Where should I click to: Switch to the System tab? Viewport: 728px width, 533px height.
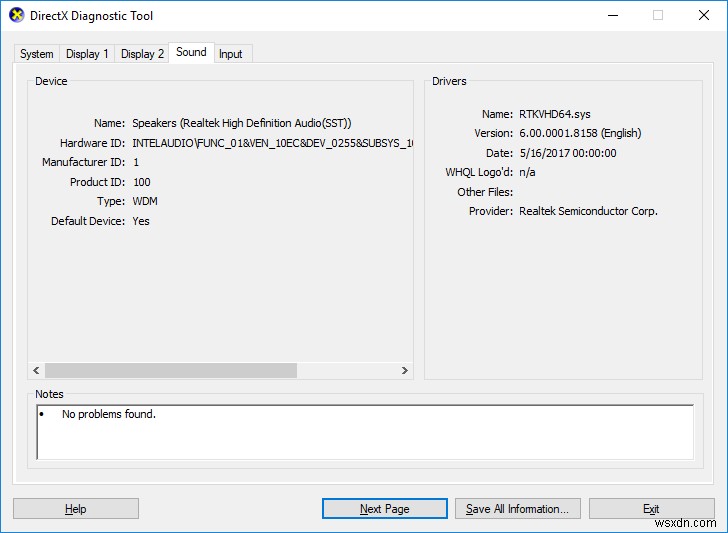pos(37,54)
